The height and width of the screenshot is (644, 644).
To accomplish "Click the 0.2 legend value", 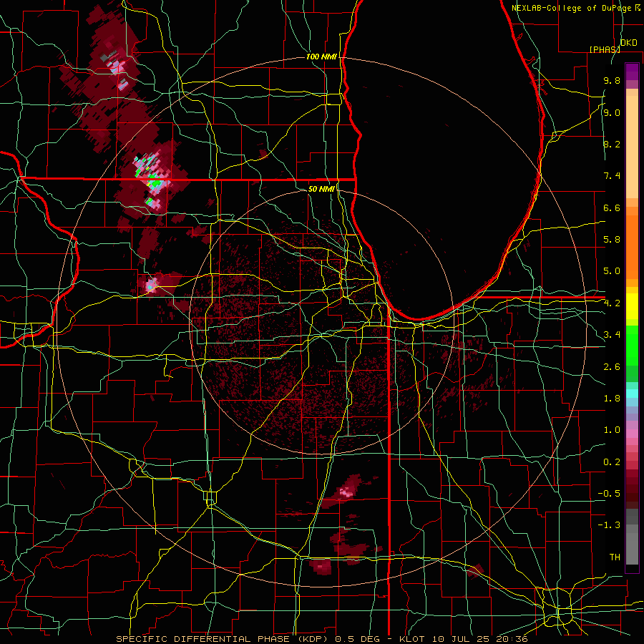I will click(x=612, y=462).
